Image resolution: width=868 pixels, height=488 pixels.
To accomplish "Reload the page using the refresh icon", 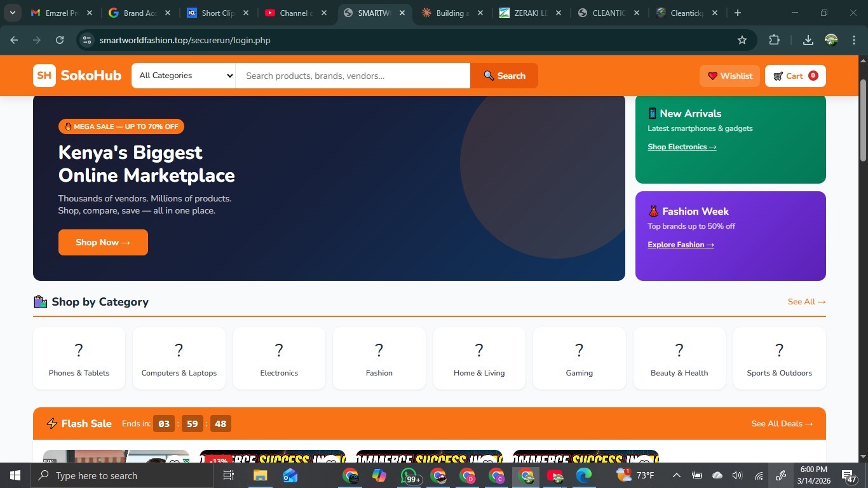I will 60,40.
